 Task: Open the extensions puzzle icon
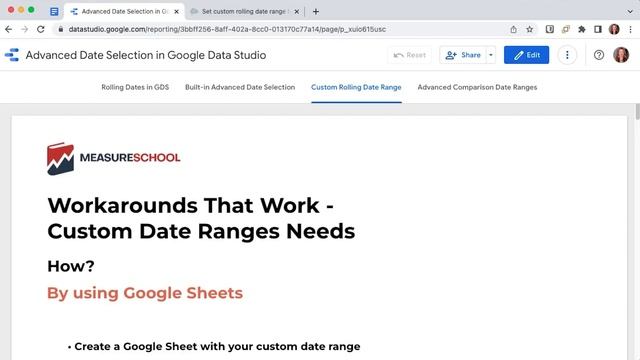pos(582,29)
